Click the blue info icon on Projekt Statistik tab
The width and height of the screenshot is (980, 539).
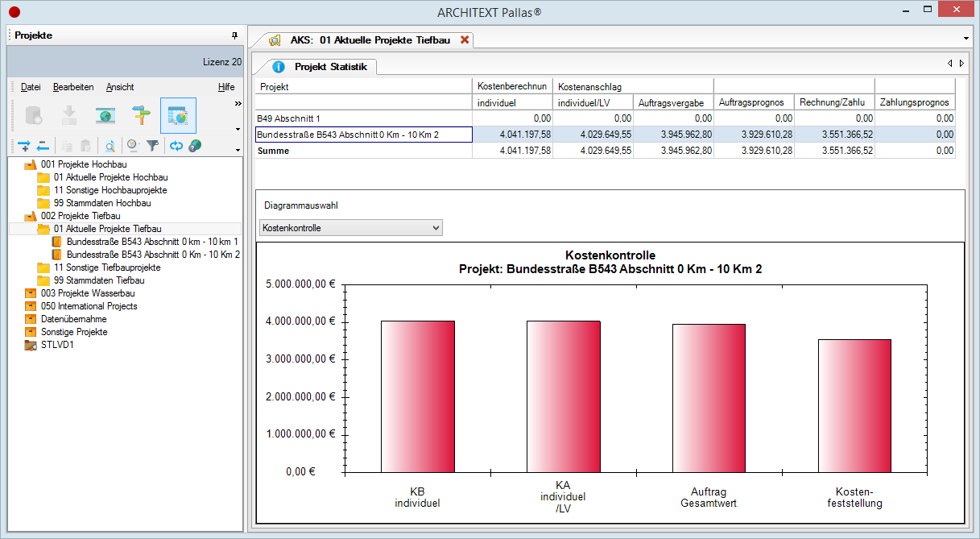pyautogui.click(x=279, y=67)
